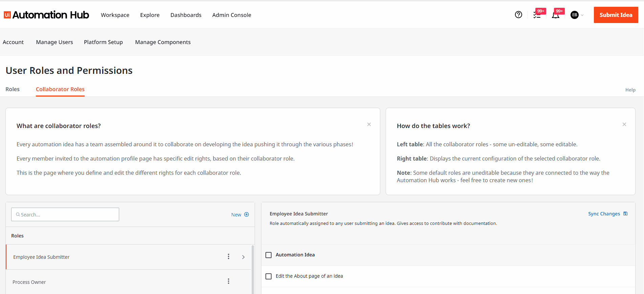Click the Sync Changes link
This screenshot has width=644, height=294.
(x=604, y=214)
